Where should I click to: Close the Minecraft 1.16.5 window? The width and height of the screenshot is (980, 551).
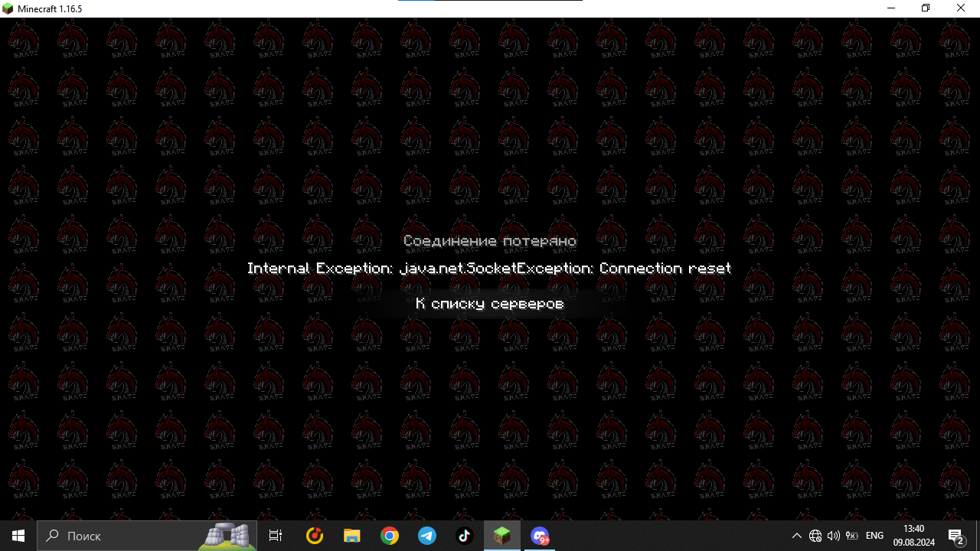pos(961,8)
